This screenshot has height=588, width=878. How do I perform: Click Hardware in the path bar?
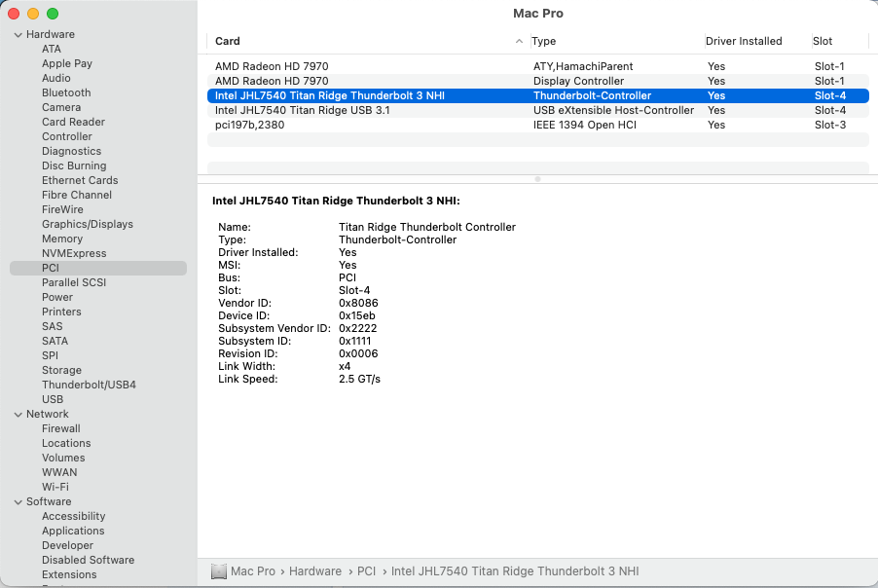pyautogui.click(x=315, y=571)
